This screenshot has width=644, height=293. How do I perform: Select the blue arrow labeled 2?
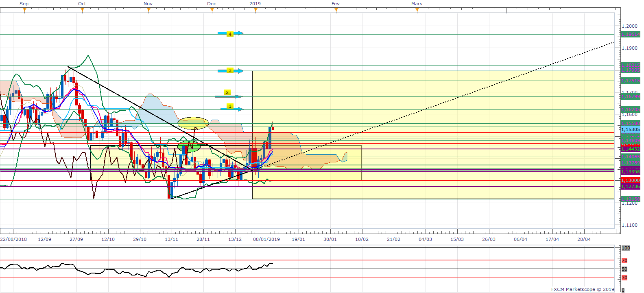(228, 96)
